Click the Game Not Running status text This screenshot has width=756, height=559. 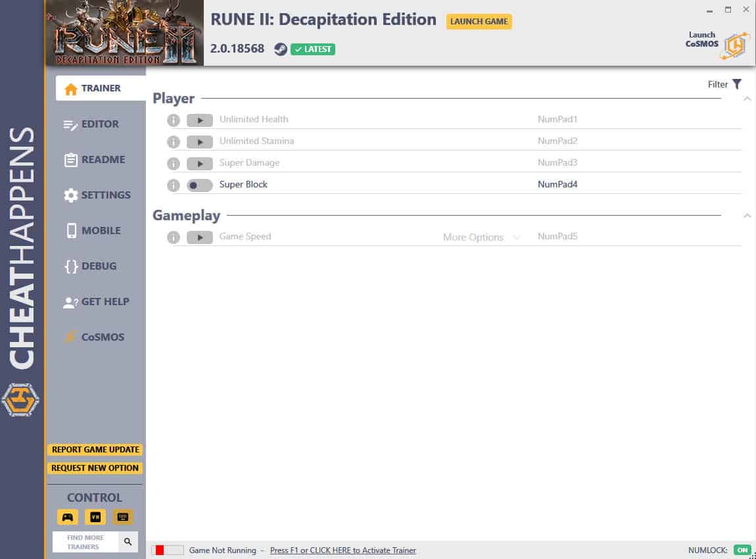tap(223, 550)
